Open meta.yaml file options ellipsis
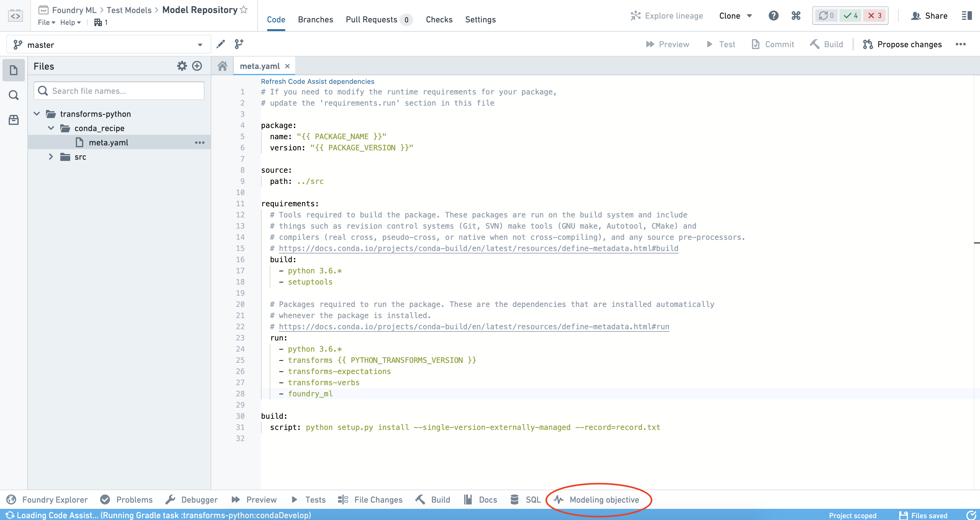 (x=200, y=143)
